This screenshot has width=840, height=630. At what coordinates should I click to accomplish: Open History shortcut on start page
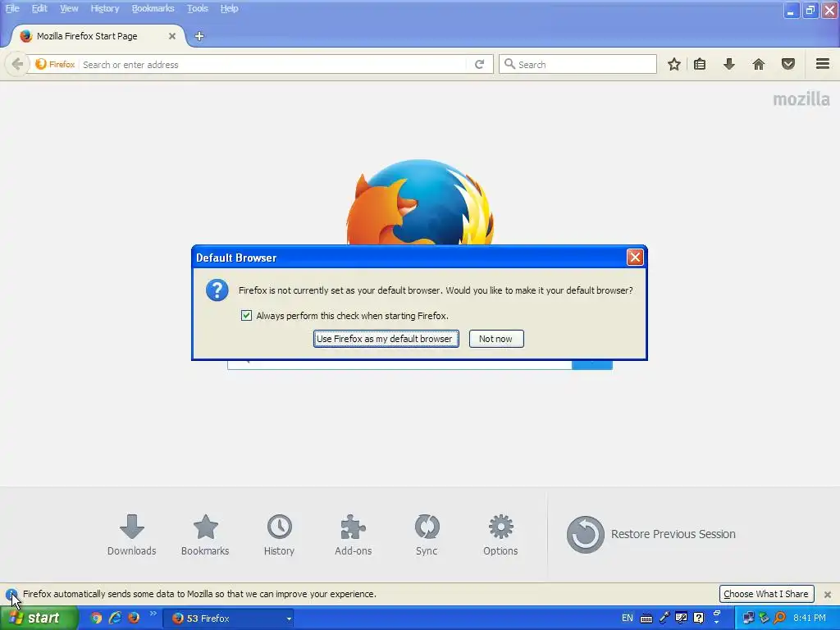279,535
